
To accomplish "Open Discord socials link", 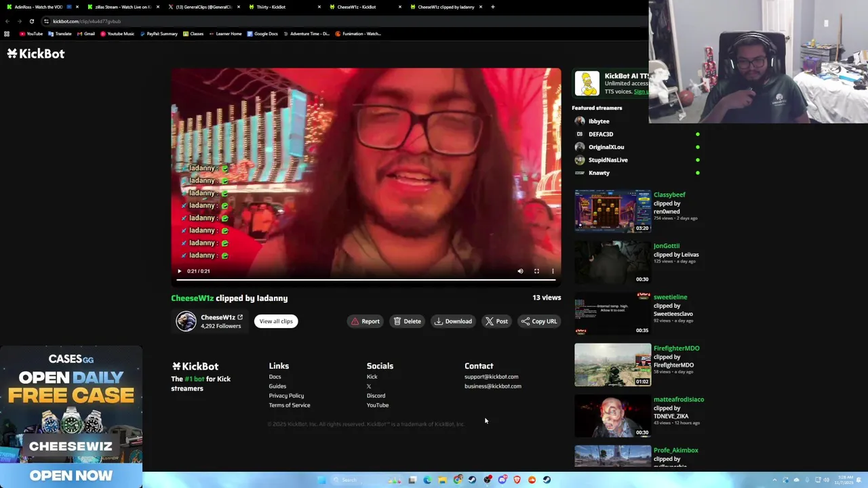I will 376,396.
